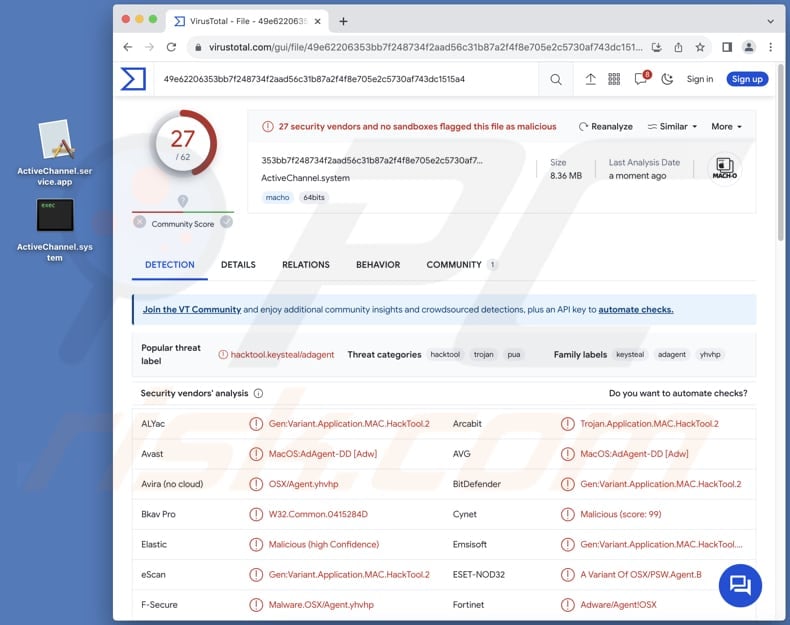Select the DETECTION tab
Image resolution: width=790 pixels, height=625 pixels.
pyautogui.click(x=170, y=264)
